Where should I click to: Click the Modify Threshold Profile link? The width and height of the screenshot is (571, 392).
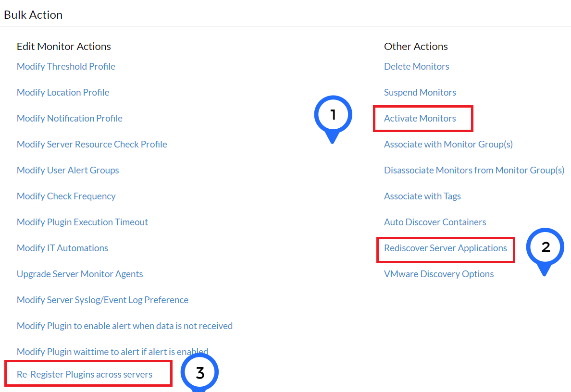(x=66, y=66)
